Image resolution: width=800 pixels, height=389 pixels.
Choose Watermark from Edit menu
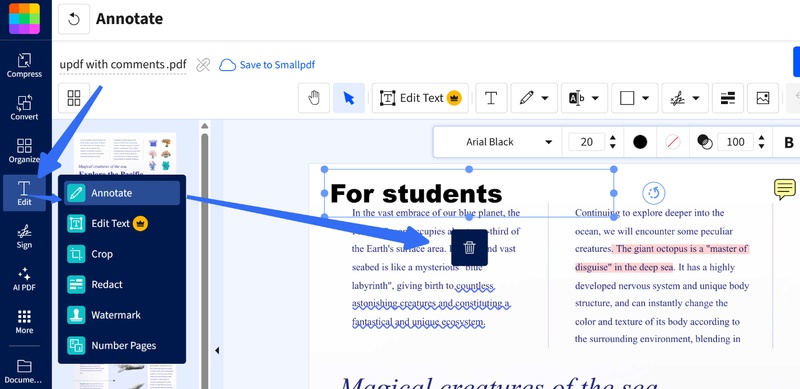(122, 315)
